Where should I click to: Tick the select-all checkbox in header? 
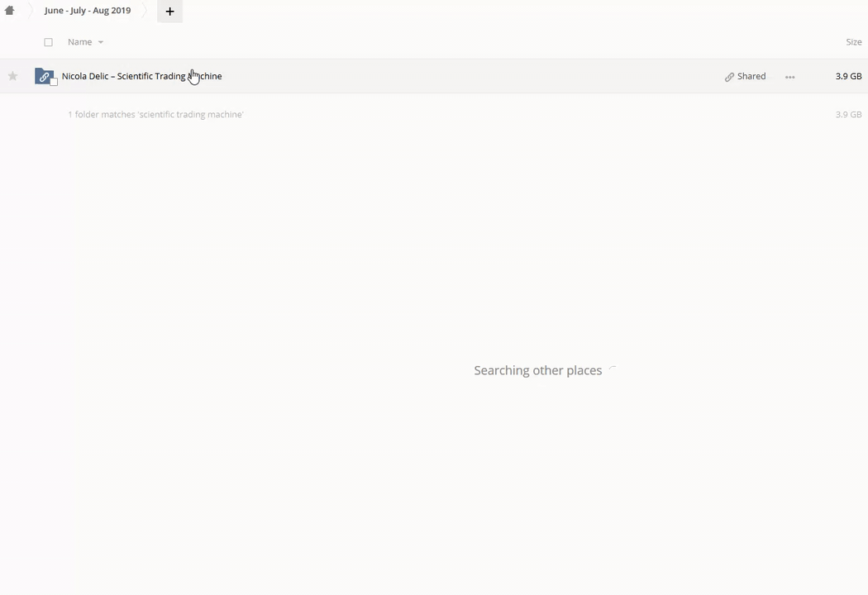48,42
